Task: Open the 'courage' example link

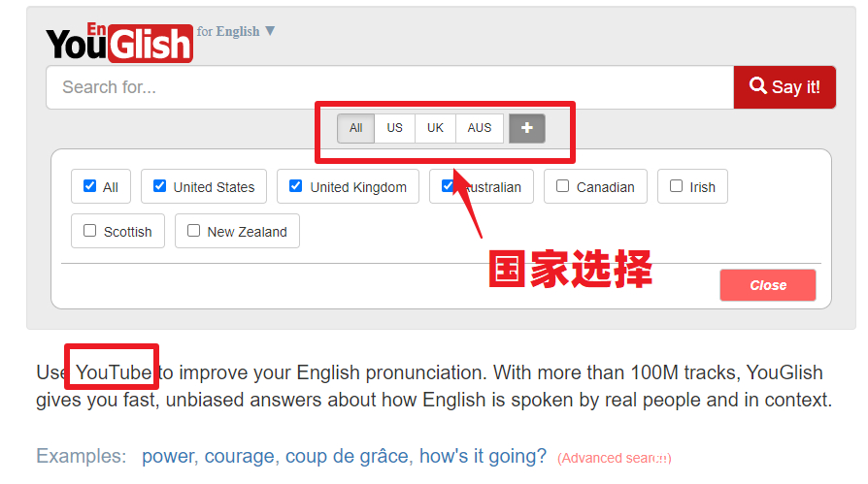Action: point(240,456)
